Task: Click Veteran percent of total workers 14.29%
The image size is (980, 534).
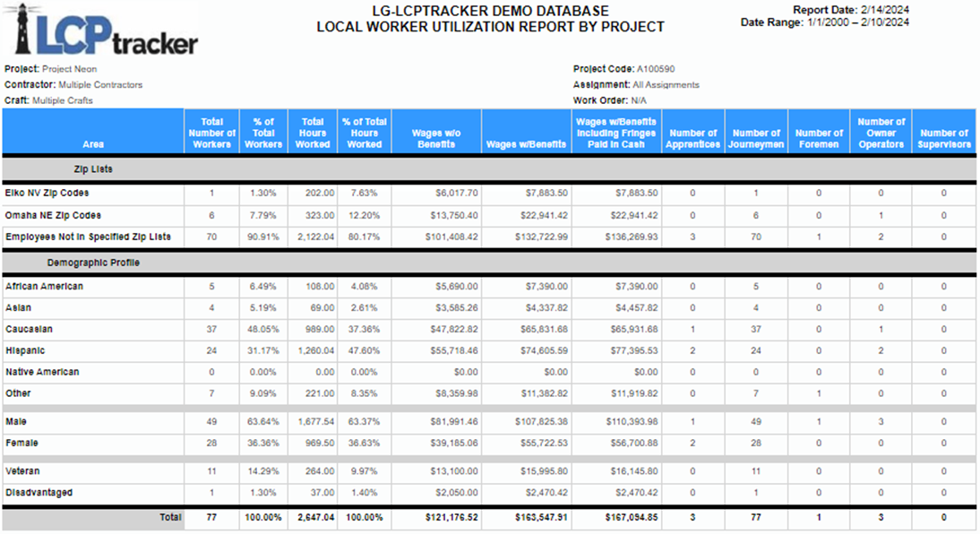Action: click(263, 471)
